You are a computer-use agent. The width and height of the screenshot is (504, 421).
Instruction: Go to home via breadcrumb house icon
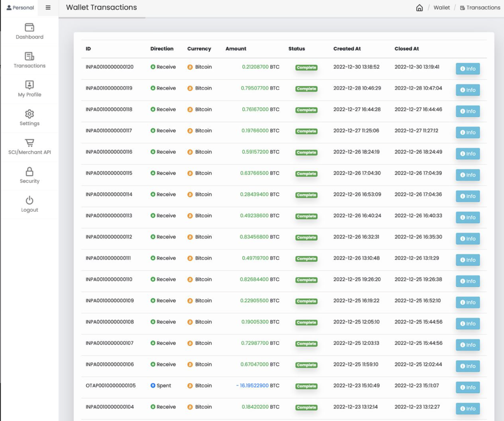[x=419, y=8]
